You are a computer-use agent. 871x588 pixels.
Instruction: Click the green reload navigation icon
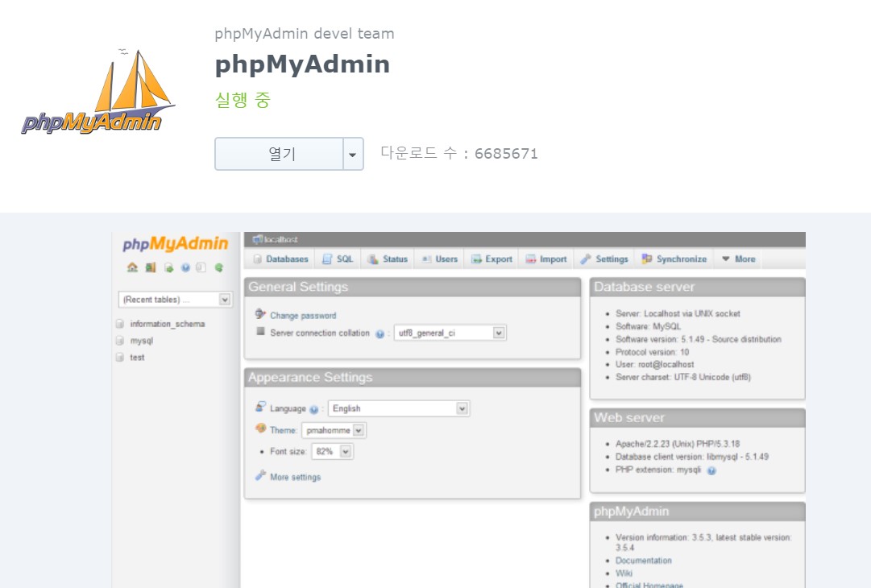click(219, 267)
